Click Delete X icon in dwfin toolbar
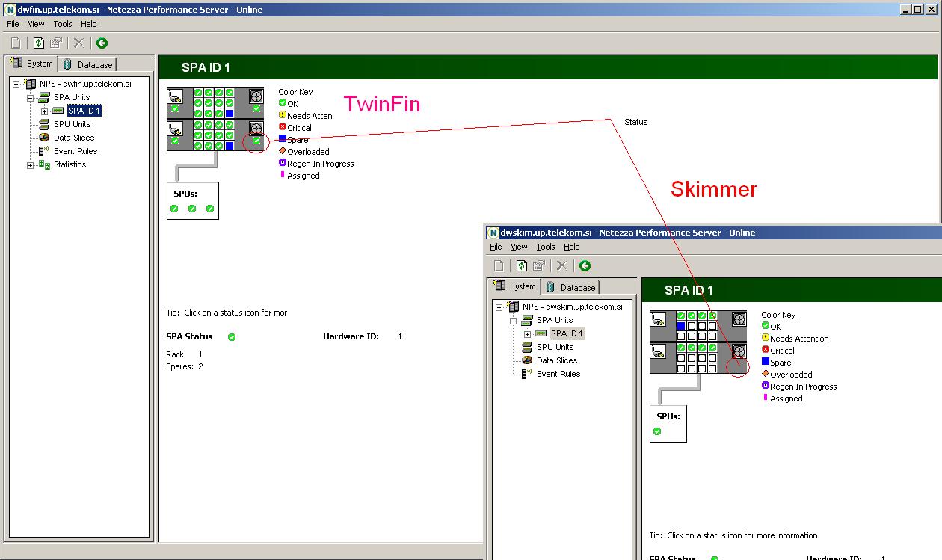This screenshot has width=942, height=560. tap(78, 43)
